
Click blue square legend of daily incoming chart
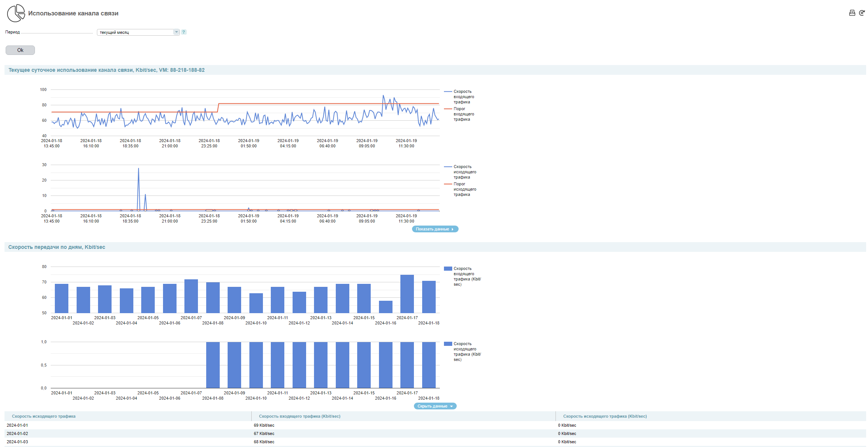click(x=448, y=269)
